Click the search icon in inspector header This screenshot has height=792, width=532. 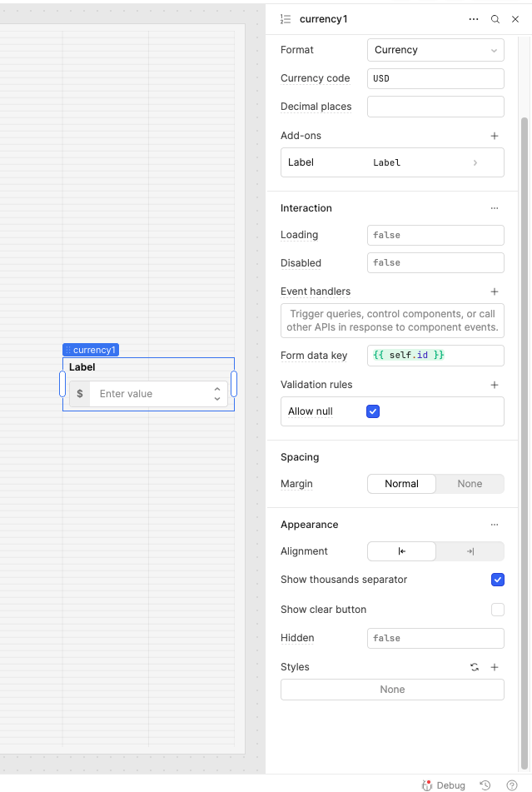point(495,19)
